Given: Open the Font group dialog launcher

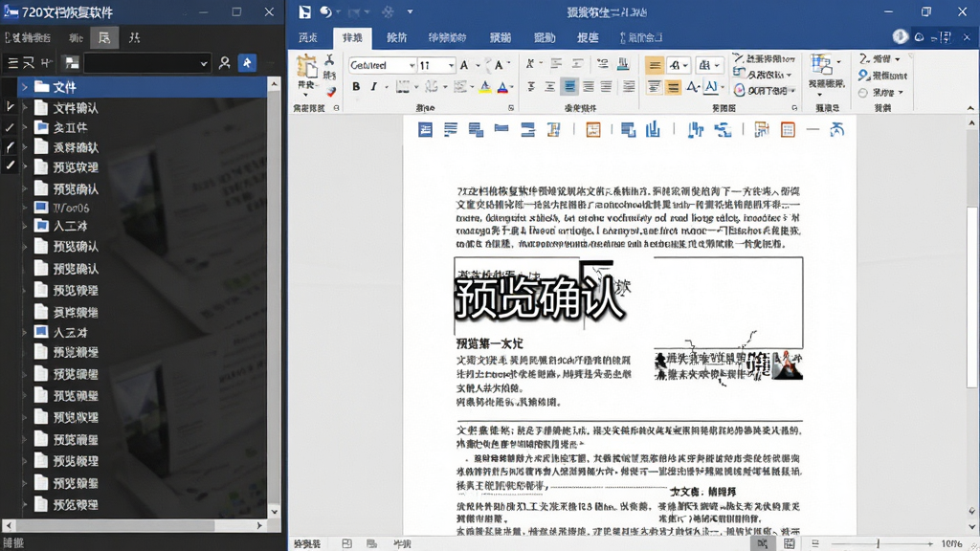Looking at the screenshot, I should (x=511, y=108).
